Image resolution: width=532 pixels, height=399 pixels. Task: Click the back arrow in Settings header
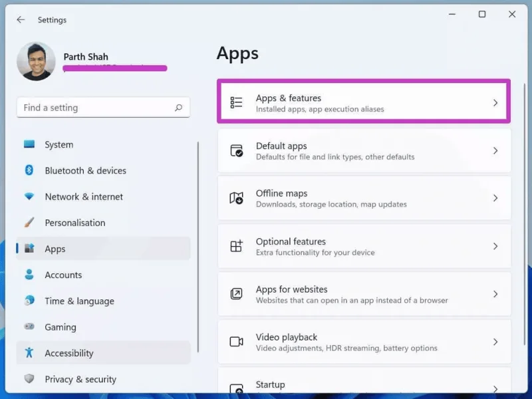click(21, 20)
